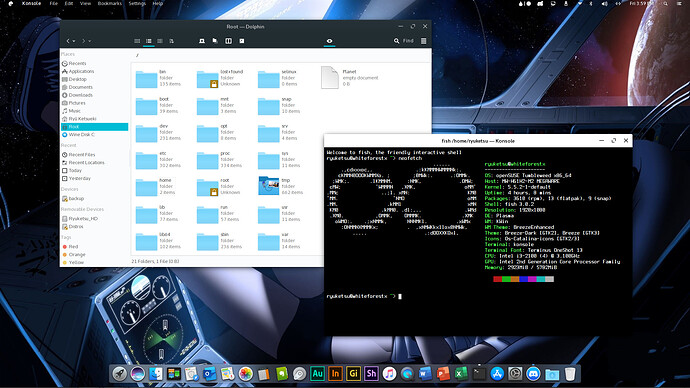The height and width of the screenshot is (388, 690).
Task: Select the bin folder
Action: tap(158, 78)
